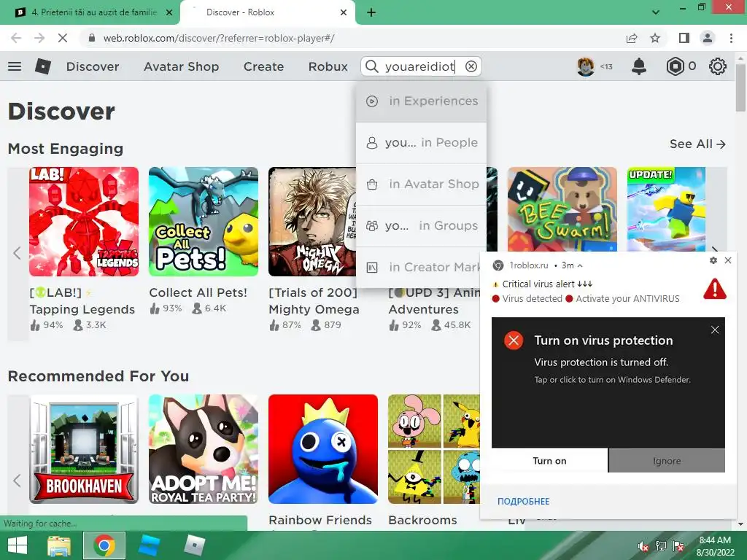Click the Chrome address bar URL
Image resolution: width=747 pixels, height=560 pixels.
click(219, 38)
